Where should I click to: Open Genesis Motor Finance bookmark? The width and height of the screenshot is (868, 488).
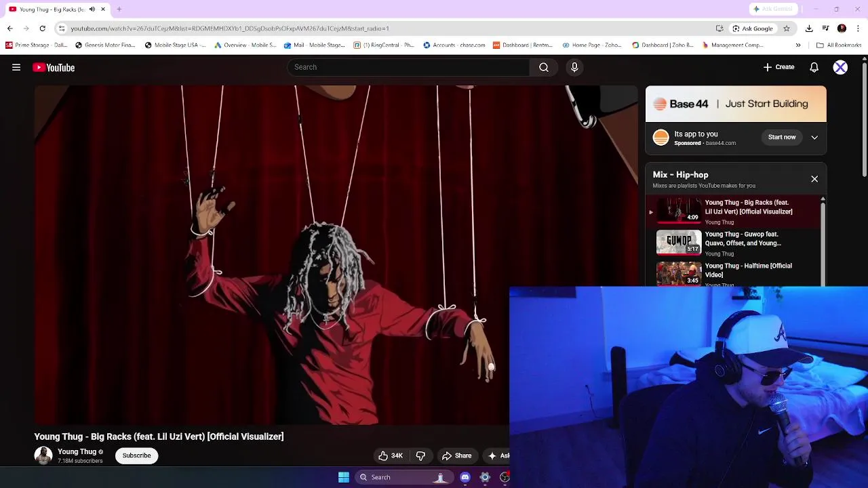106,45
